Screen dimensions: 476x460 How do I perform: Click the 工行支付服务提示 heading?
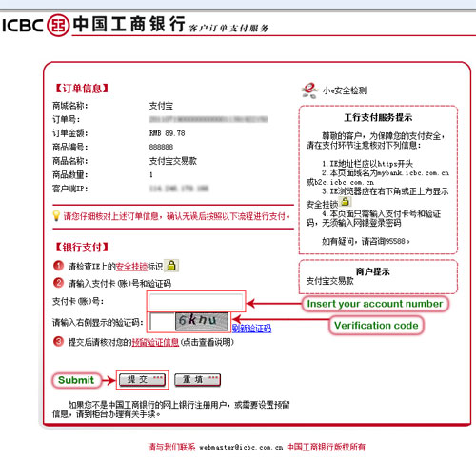[378, 118]
